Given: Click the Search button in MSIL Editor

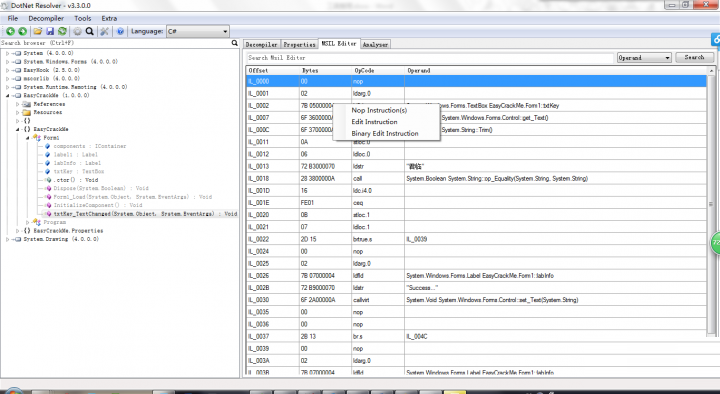Looking at the screenshot, I should pos(694,57).
